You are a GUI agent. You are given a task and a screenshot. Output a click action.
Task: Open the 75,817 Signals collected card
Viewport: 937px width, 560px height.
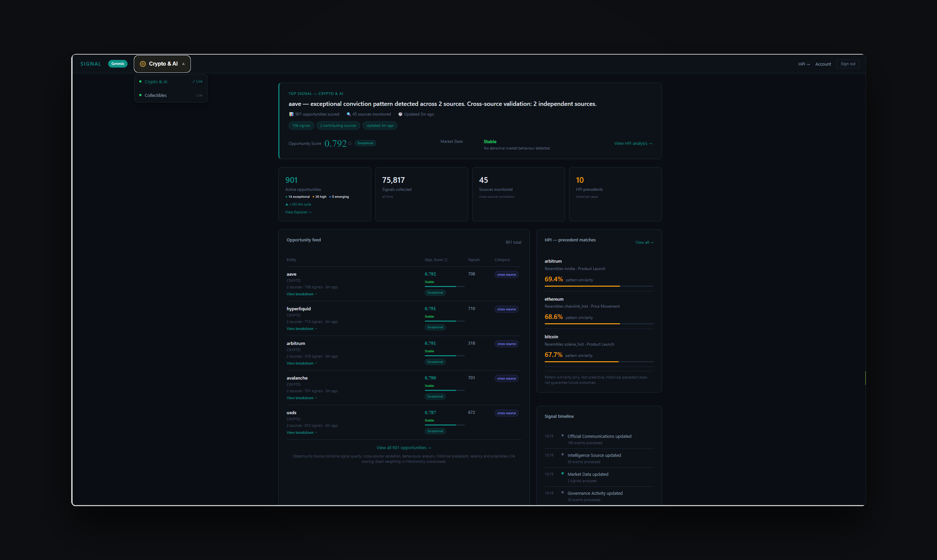pyautogui.click(x=422, y=194)
